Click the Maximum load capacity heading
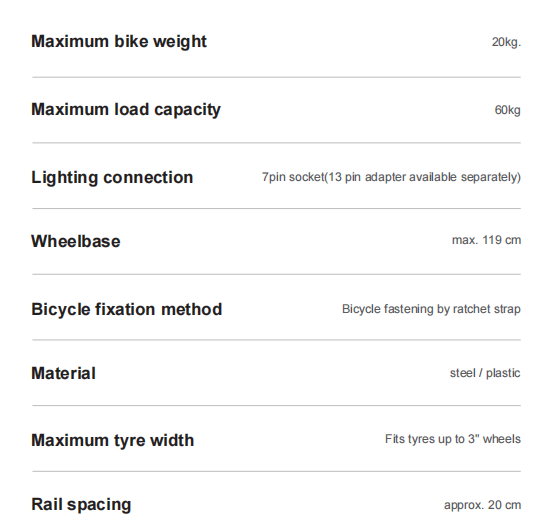 [x=126, y=110]
